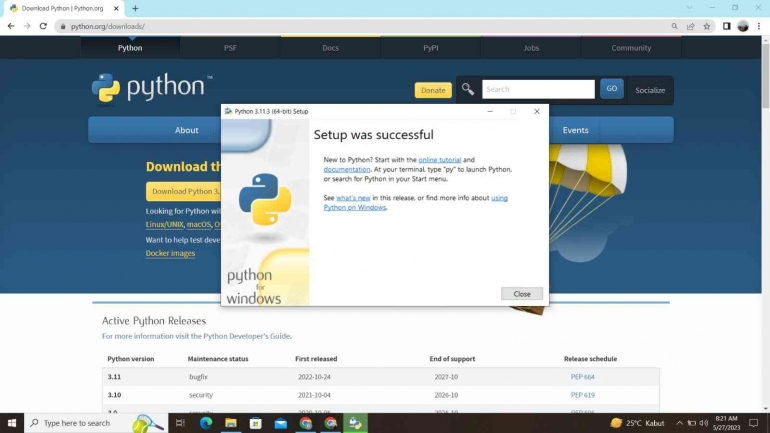The image size is (770, 433).
Task: Click the share page icon in address bar
Action: (x=690, y=26)
